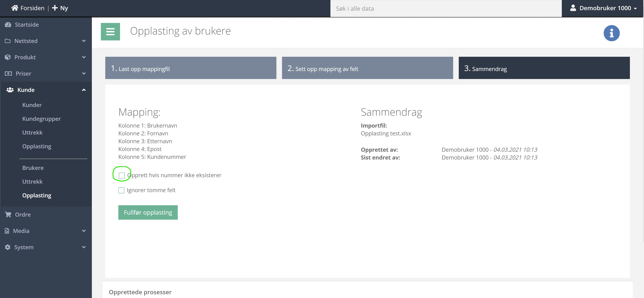644x298 pixels.
Task: Click the Produkt box icon
Action: coord(8,57)
